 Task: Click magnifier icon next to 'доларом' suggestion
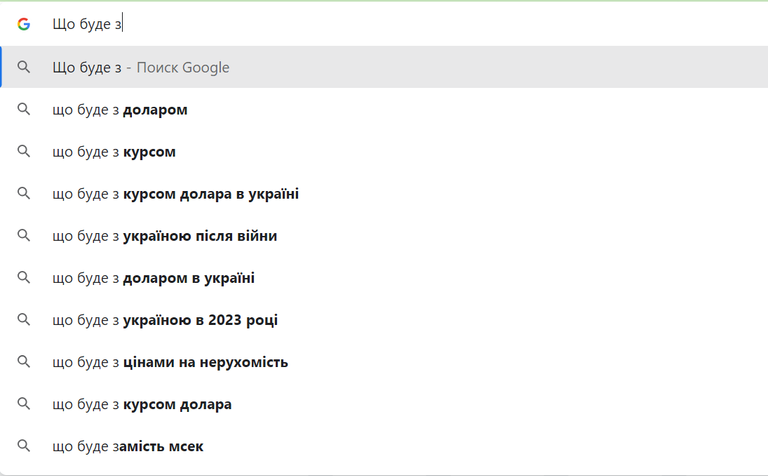[24, 109]
